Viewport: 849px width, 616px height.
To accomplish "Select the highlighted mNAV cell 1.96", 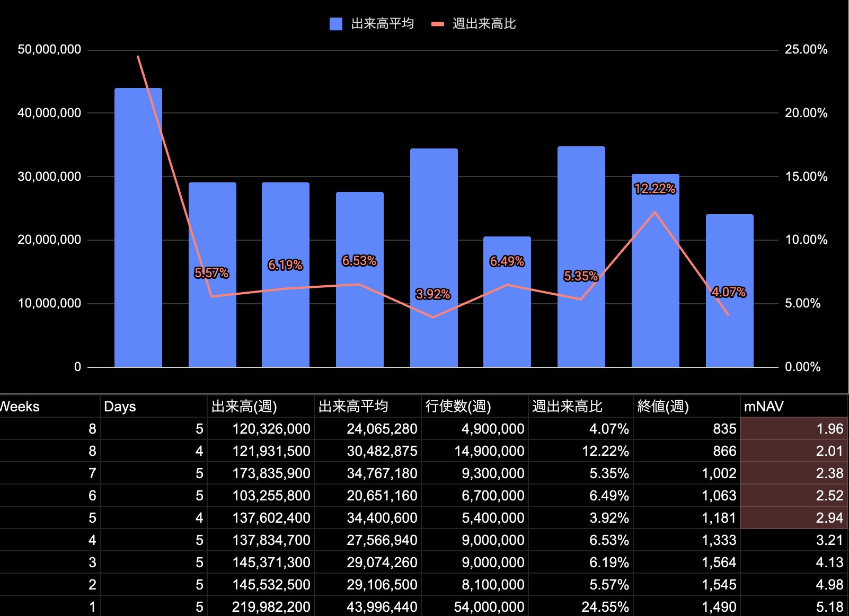I will [x=794, y=429].
